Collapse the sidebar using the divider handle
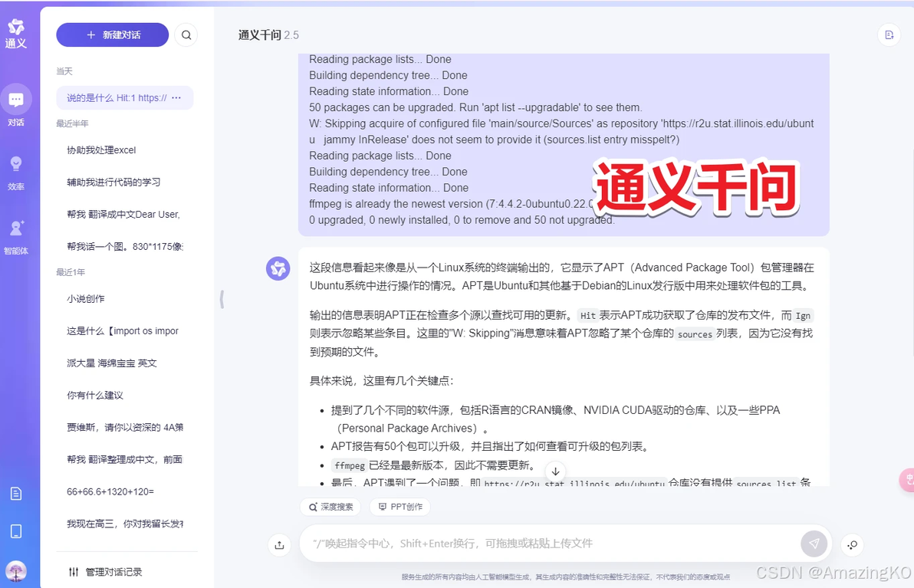The image size is (914, 588). tap(222, 299)
